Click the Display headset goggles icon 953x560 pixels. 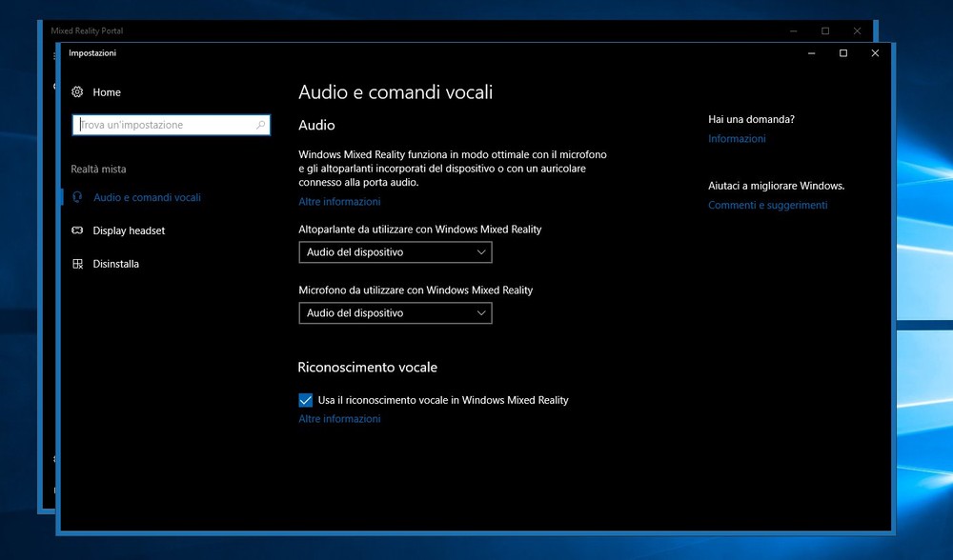click(x=77, y=230)
